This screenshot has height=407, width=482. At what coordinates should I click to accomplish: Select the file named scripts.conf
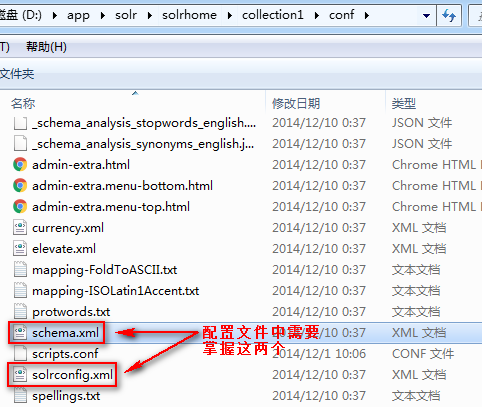[x=65, y=354]
